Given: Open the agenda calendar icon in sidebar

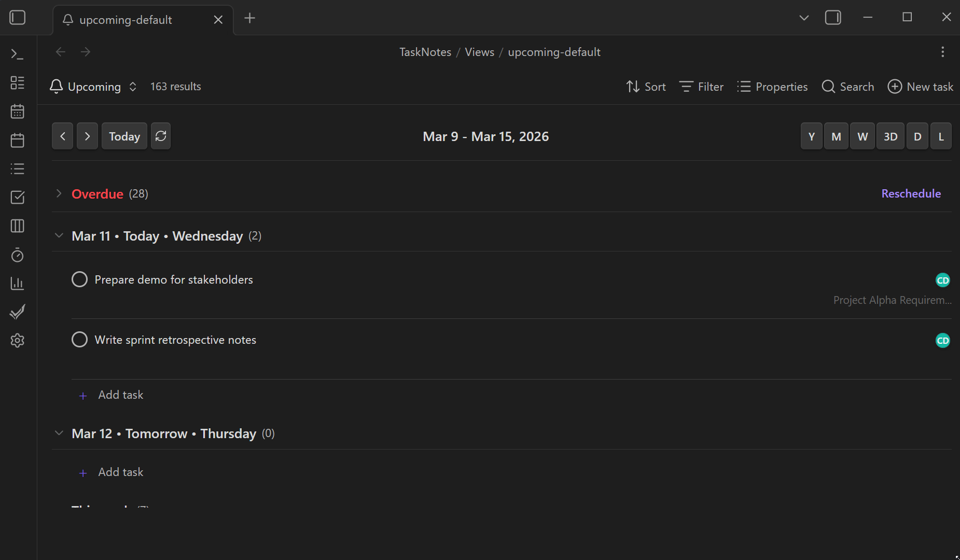Looking at the screenshot, I should (17, 139).
